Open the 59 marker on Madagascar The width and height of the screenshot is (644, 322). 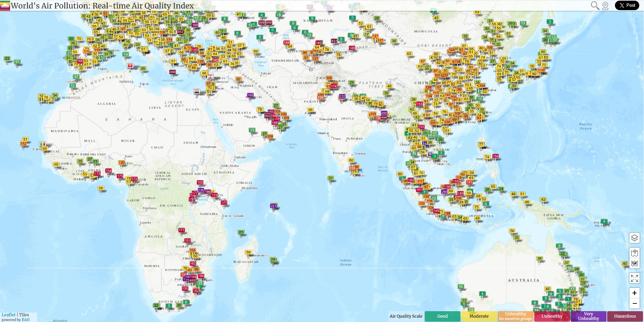tap(248, 252)
